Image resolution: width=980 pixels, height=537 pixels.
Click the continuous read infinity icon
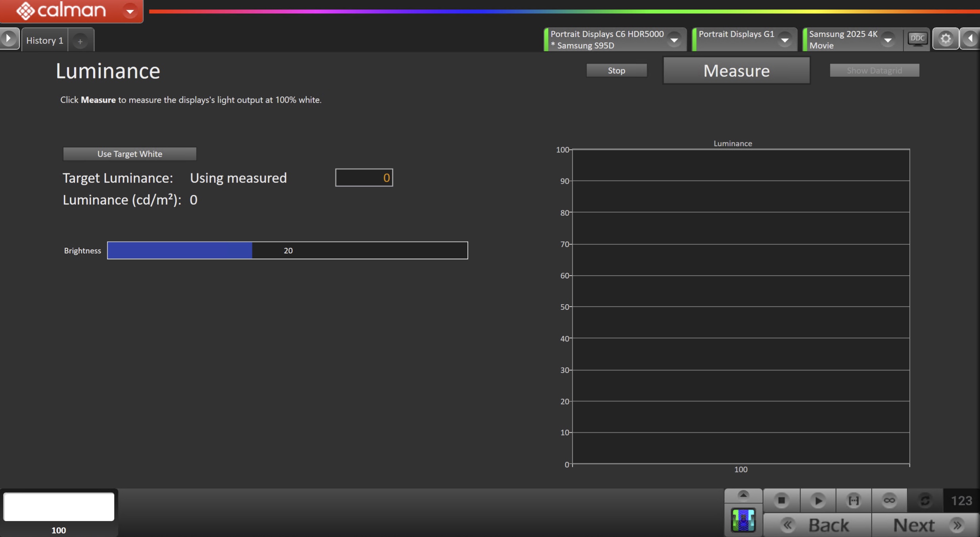coord(889,501)
